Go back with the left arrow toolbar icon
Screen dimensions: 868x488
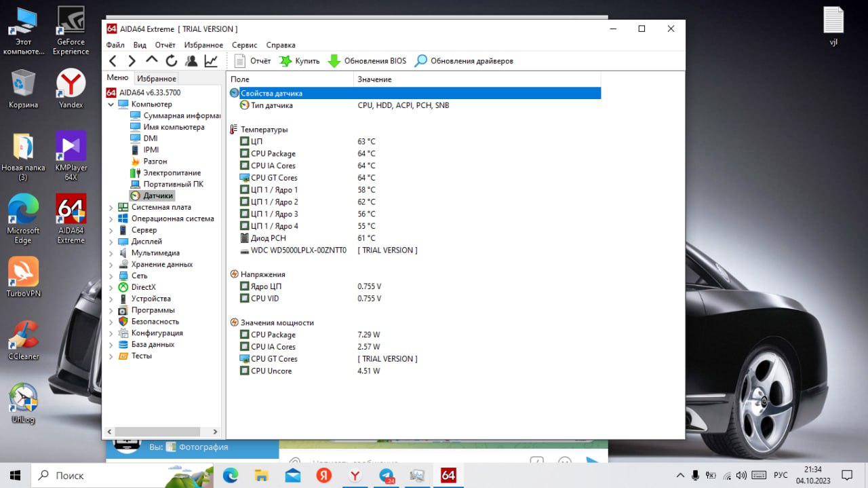point(113,61)
